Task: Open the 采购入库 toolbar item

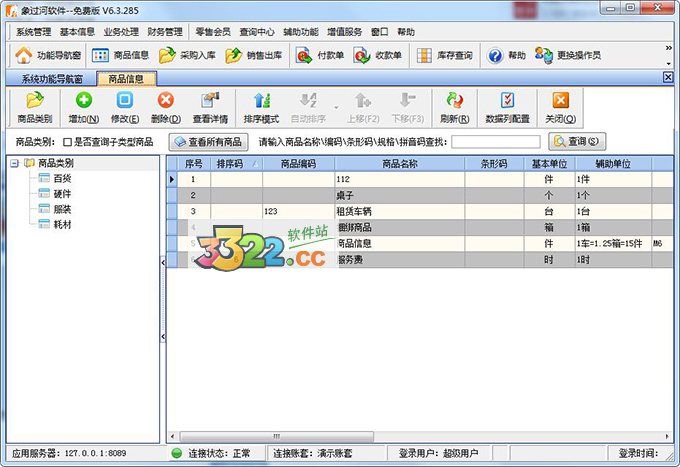Action: coord(187,56)
